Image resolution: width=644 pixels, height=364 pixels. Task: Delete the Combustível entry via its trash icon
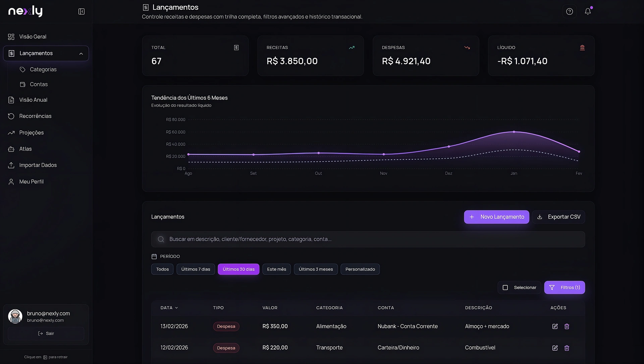pyautogui.click(x=567, y=348)
